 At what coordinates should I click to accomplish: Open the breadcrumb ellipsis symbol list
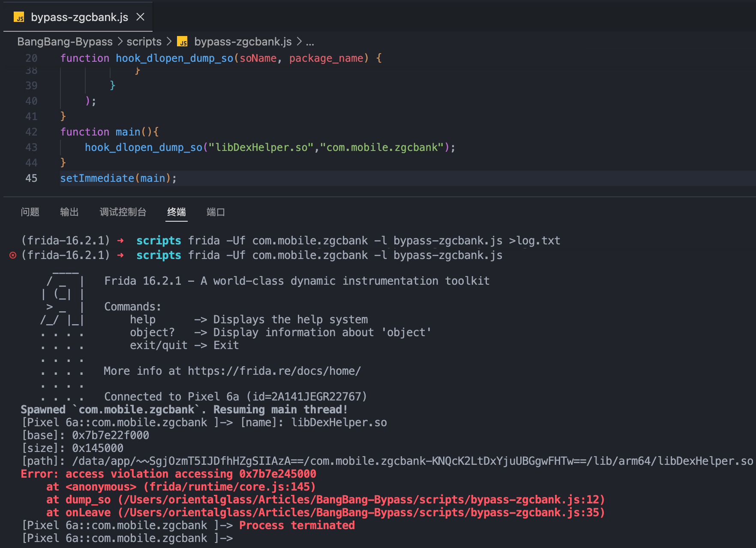[310, 42]
